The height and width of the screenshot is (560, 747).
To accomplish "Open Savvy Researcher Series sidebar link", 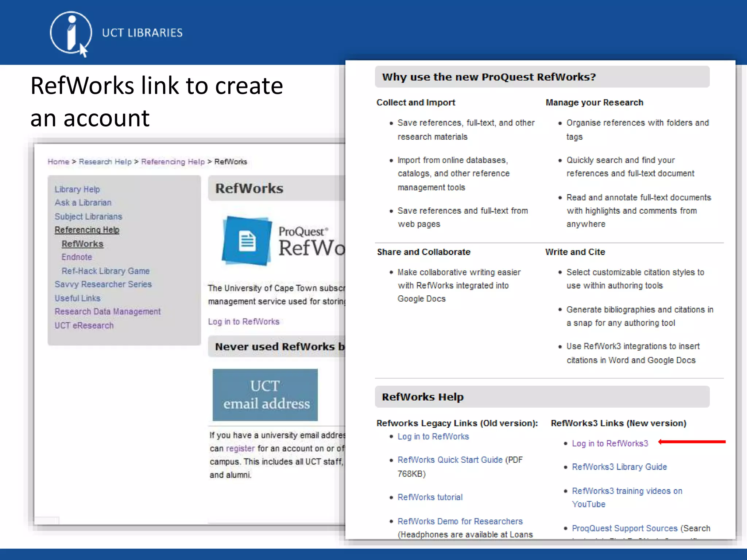I will 103,284.
